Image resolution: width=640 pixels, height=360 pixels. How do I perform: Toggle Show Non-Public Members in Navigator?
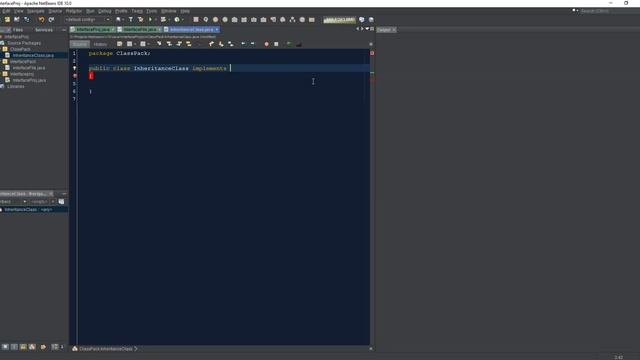(x=32, y=347)
